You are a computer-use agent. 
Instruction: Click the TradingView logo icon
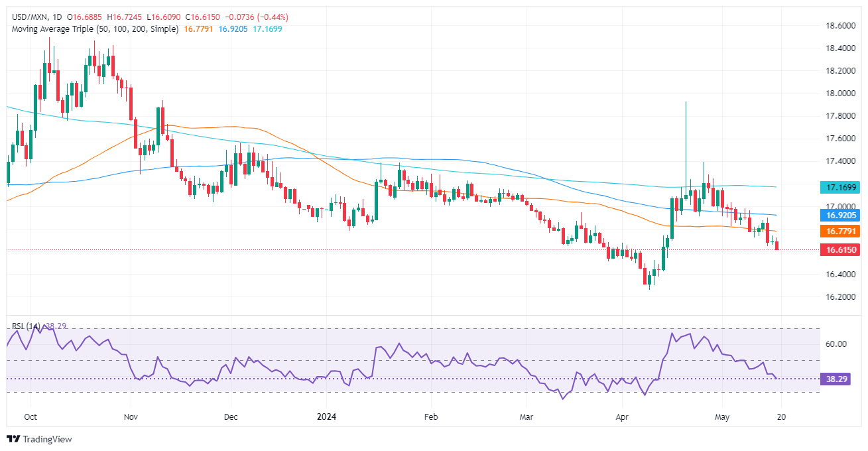[x=13, y=439]
